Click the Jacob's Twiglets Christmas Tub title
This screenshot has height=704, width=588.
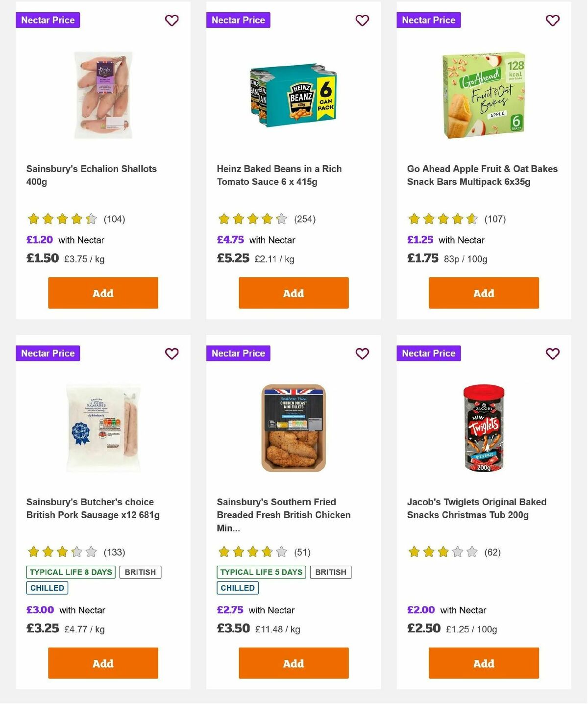coord(477,508)
